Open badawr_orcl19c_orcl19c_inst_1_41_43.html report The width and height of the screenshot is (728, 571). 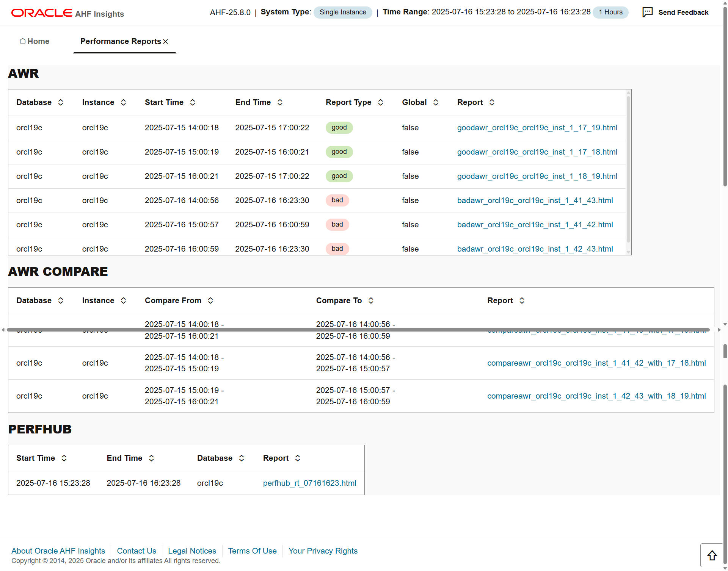(535, 200)
